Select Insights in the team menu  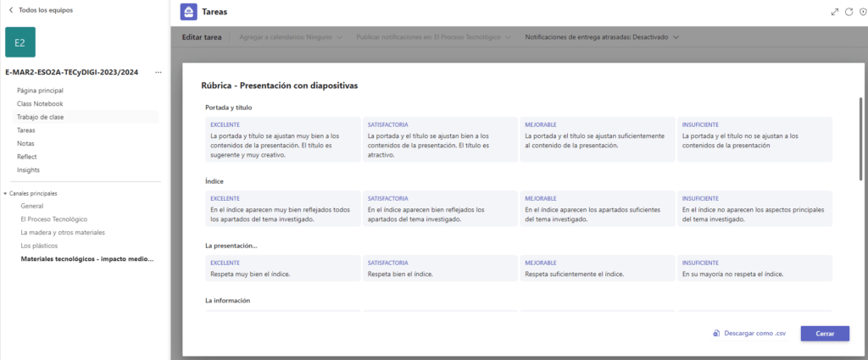(x=28, y=169)
